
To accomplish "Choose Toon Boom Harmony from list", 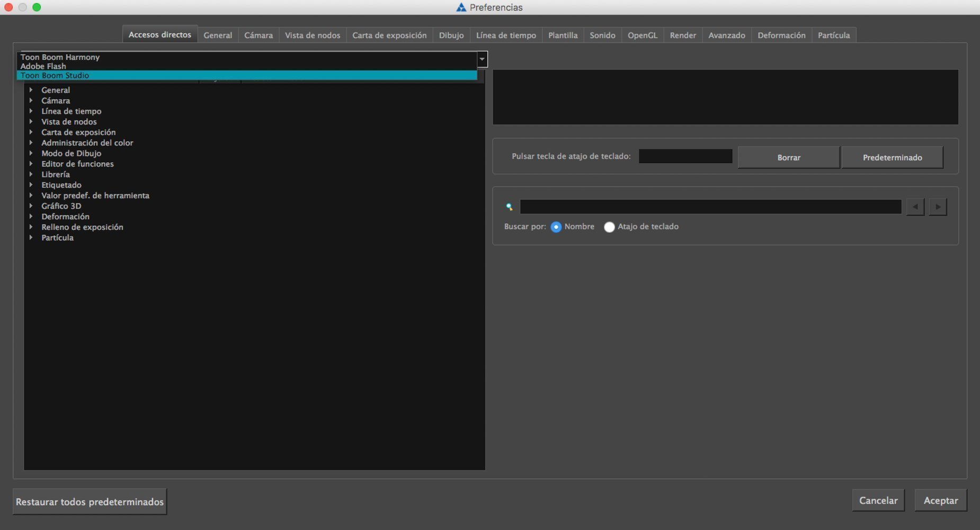I will point(247,57).
